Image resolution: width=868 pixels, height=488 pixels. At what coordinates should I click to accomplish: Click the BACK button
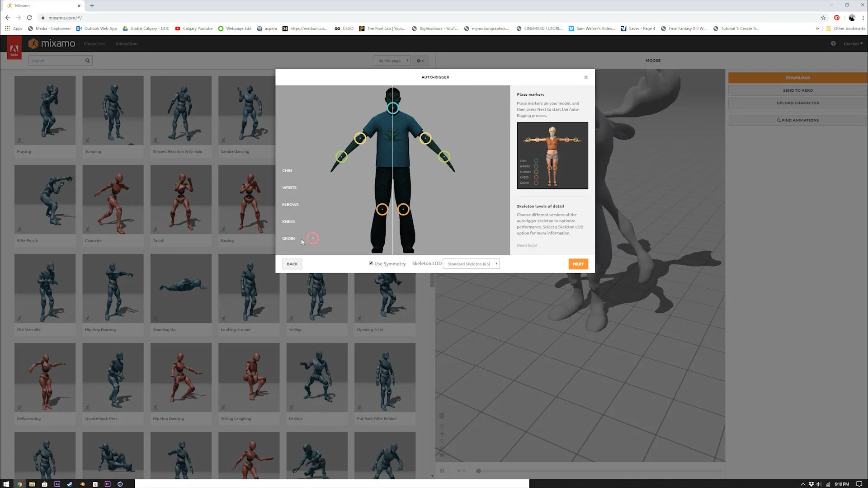click(292, 264)
